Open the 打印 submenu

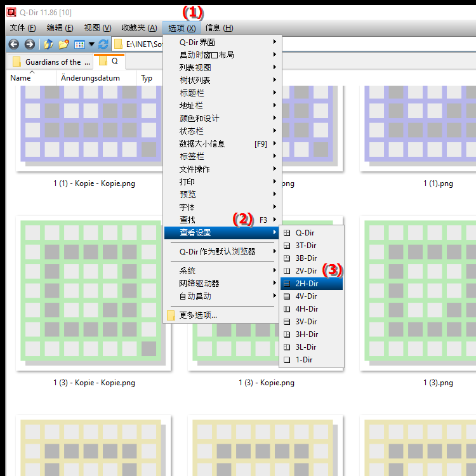tap(222, 182)
